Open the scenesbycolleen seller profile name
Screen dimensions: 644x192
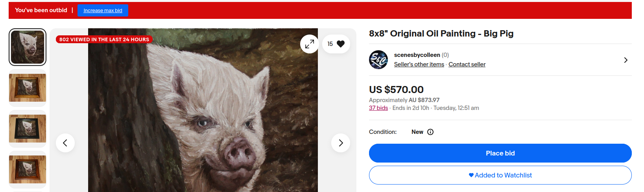417,55
